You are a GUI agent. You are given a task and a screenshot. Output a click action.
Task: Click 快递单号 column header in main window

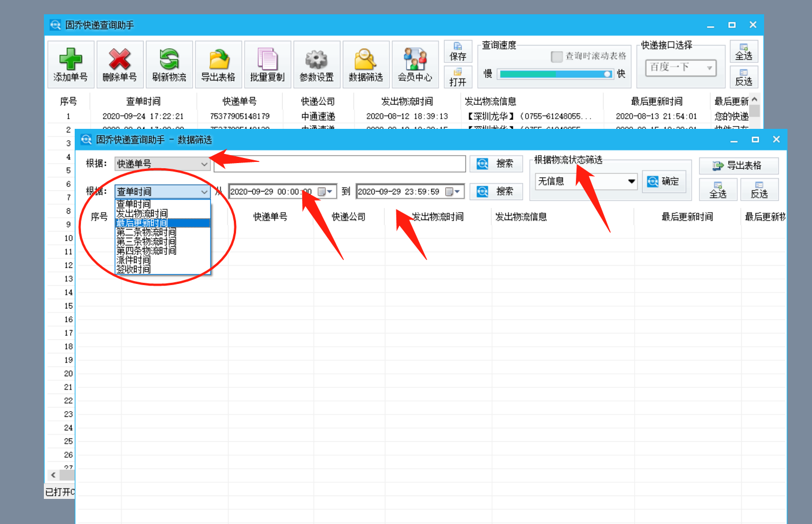(239, 101)
